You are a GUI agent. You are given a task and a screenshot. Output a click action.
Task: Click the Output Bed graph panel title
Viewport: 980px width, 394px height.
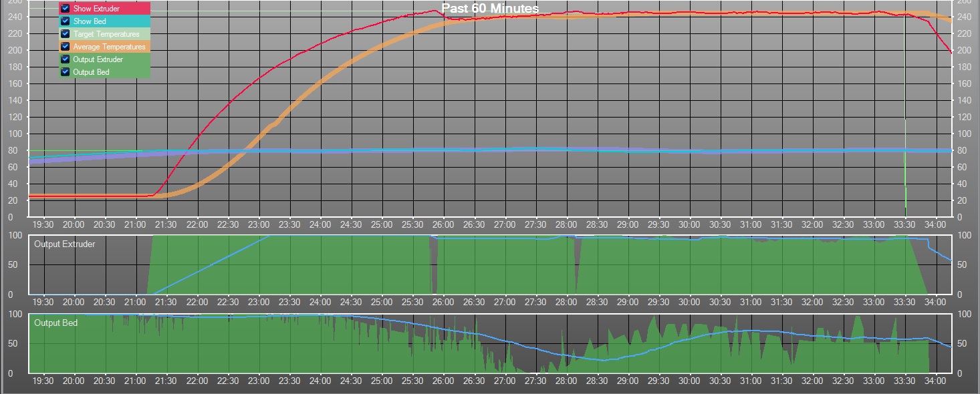(55, 323)
